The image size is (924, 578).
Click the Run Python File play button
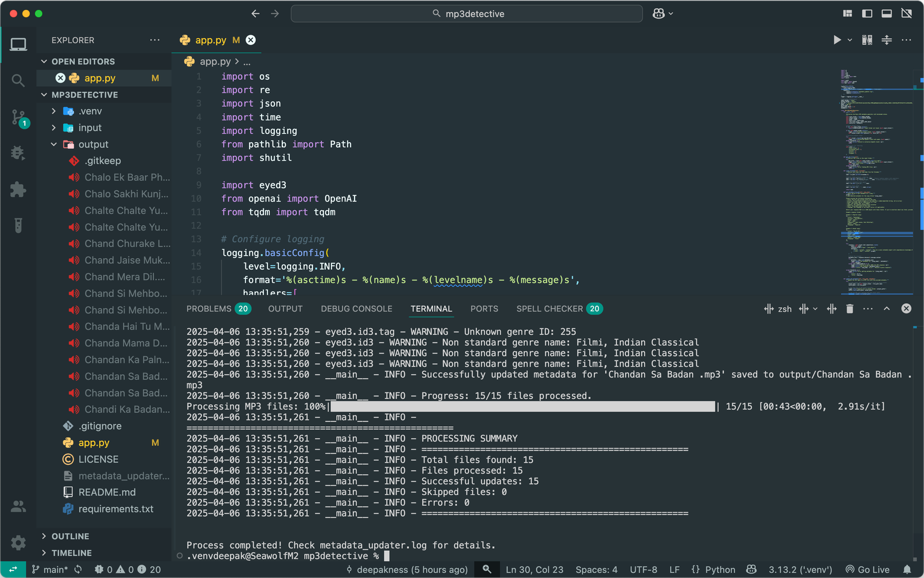(836, 40)
